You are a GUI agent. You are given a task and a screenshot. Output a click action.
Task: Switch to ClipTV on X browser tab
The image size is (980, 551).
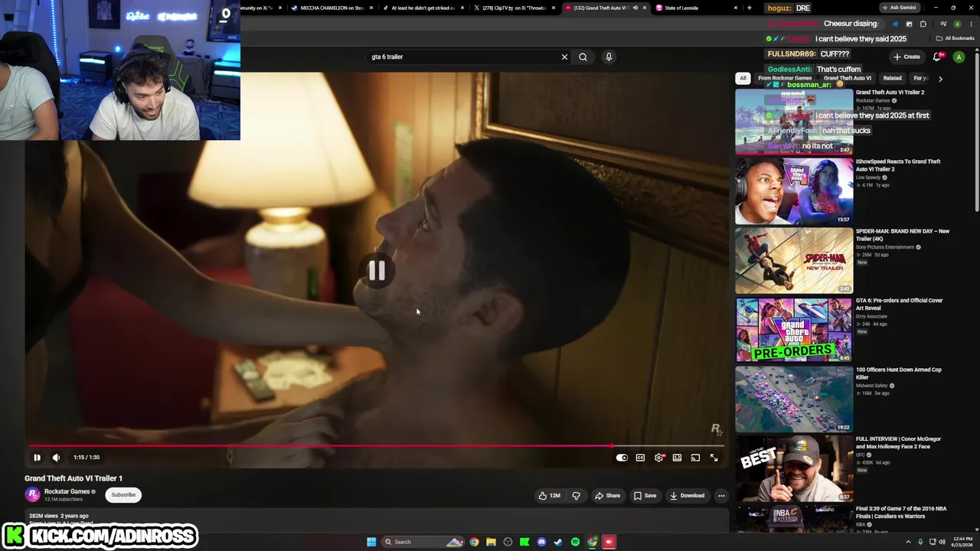[x=514, y=8]
